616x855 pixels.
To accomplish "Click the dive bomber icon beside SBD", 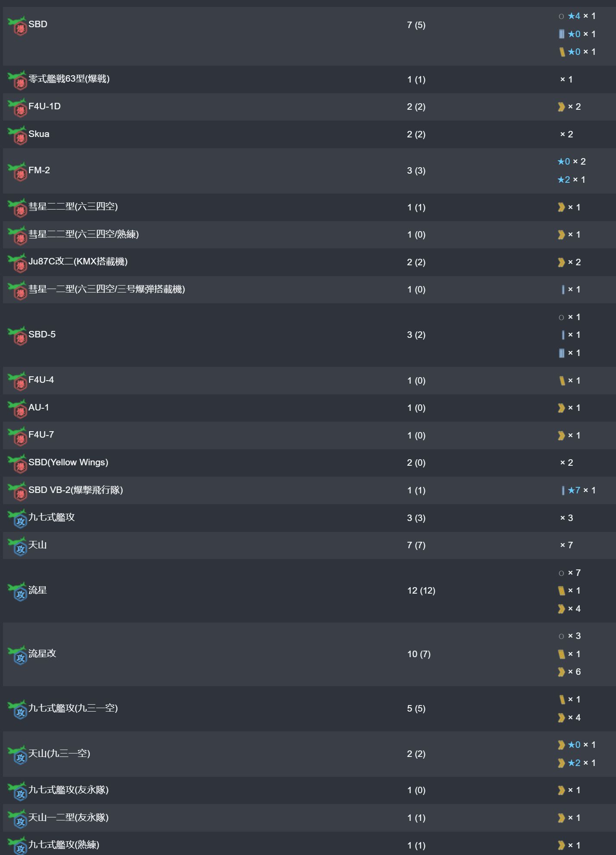I will [x=17, y=26].
